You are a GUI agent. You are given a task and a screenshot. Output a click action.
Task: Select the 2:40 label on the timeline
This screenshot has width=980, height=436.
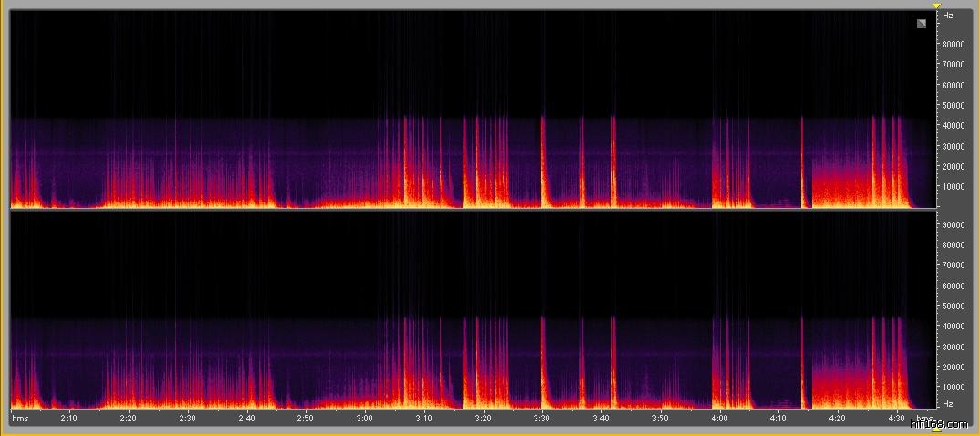pos(245,418)
